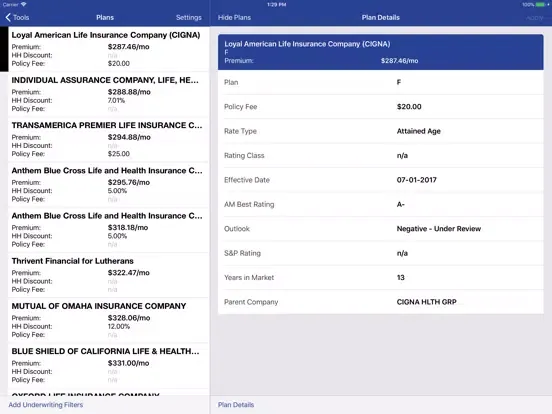Click the $287.46/mo premium in the list
Viewport: 552px width, 414px height.
tap(128, 47)
